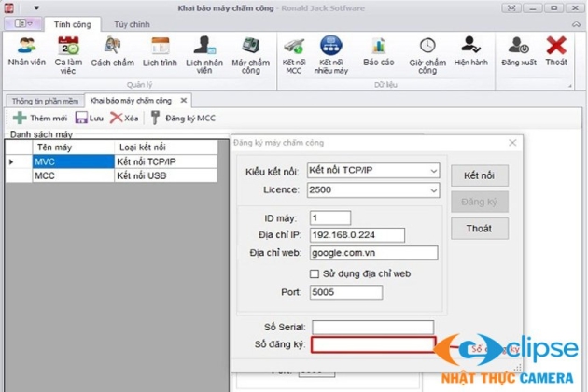Screen dimensions: 588x392
Task: Click the Đăng ký dialog button
Action: [x=479, y=203]
